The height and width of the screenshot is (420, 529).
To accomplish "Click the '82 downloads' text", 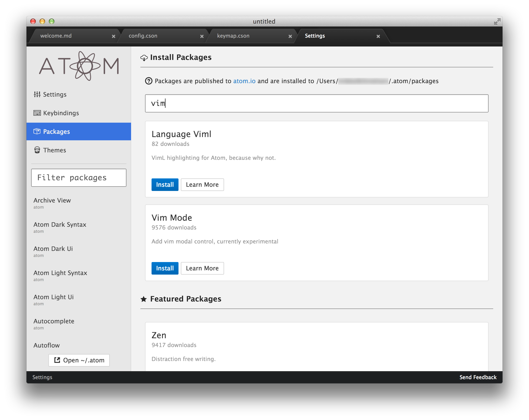I will [x=171, y=144].
